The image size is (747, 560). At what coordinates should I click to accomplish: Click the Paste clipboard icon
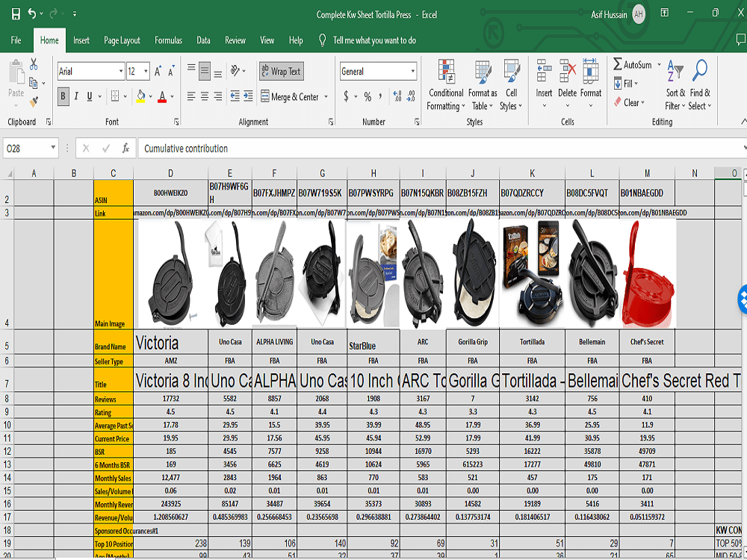pyautogui.click(x=16, y=72)
